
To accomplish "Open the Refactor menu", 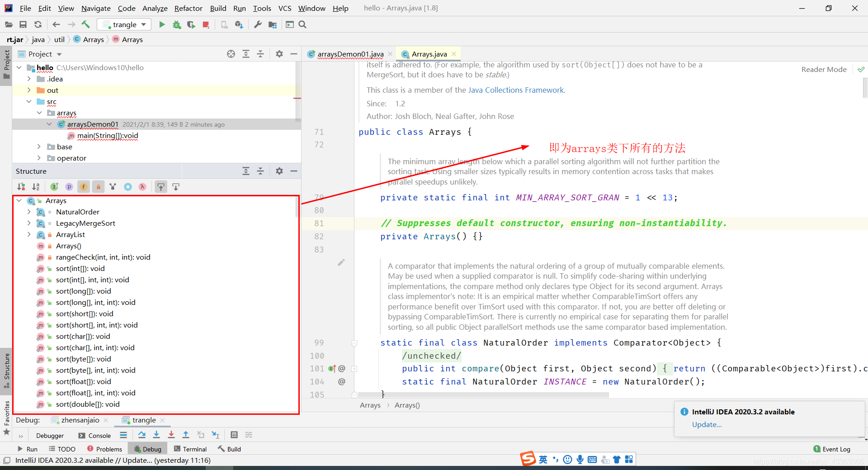I will 188,8.
